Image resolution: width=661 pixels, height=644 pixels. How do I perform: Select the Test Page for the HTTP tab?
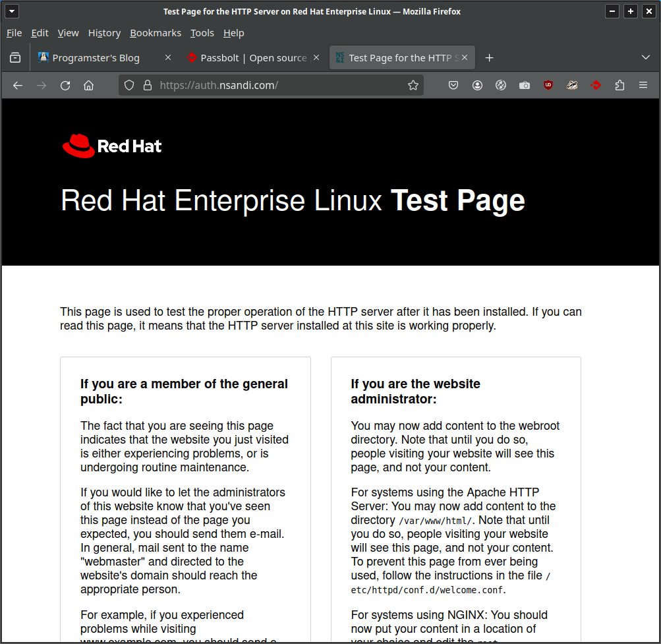(x=402, y=58)
